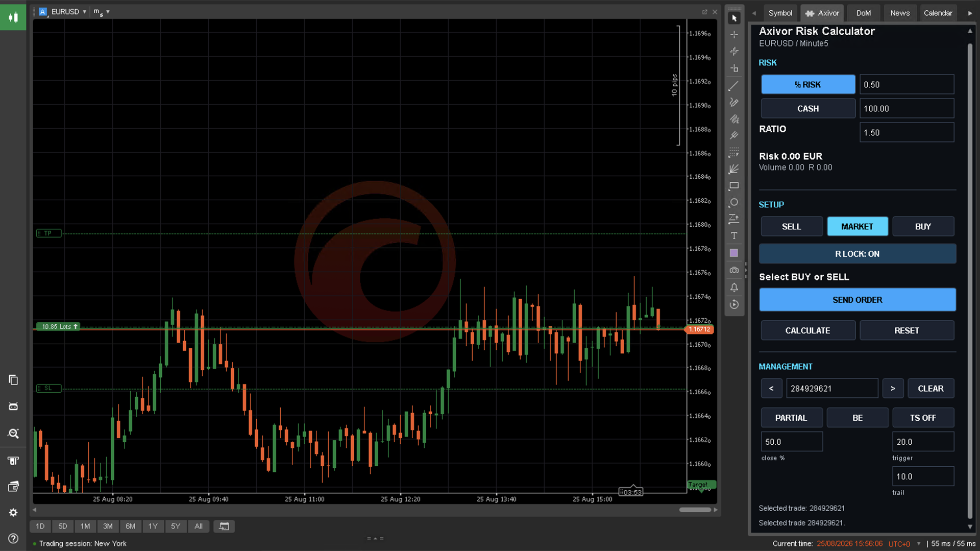This screenshot has width=980, height=551.
Task: Choose the rectangle shape tool
Action: 734,186
